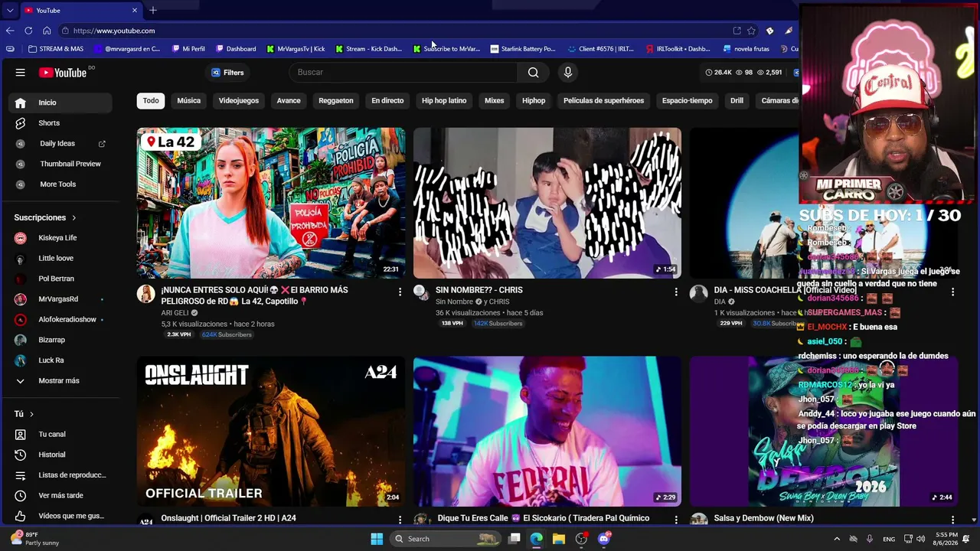The width and height of the screenshot is (980, 551).
Task: Focus the Buscar search field
Action: point(404,73)
